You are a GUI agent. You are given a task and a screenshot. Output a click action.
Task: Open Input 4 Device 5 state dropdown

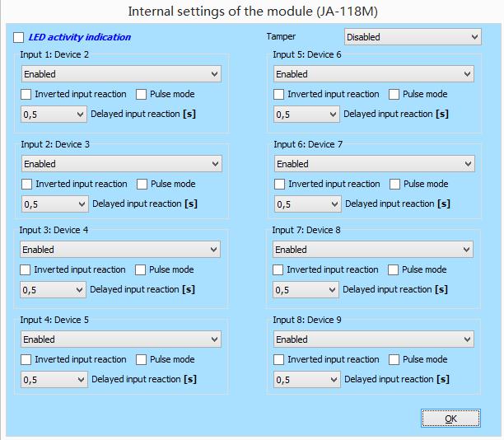pos(121,339)
